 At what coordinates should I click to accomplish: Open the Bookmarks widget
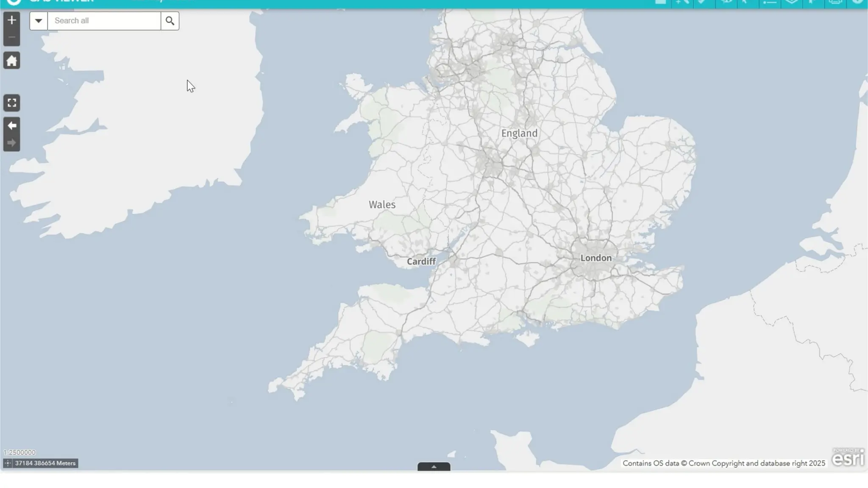813,2
